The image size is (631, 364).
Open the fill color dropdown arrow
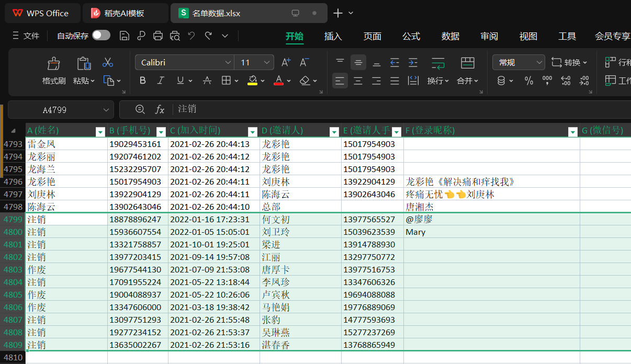263,81
